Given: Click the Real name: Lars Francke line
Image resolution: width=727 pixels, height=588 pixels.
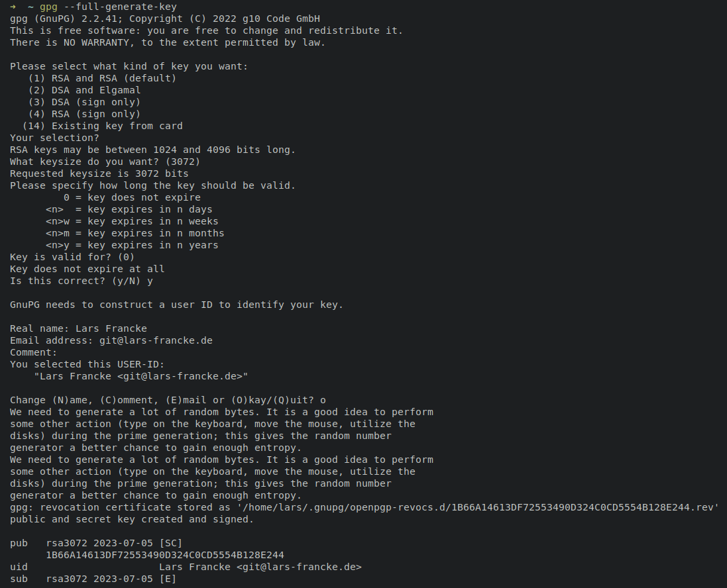Looking at the screenshot, I should [78, 328].
